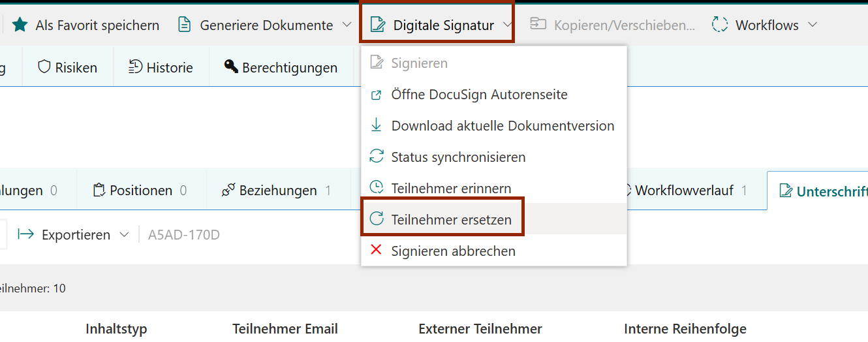This screenshot has height=342, width=868.
Task: Switch to the Risiken tab
Action: pos(68,67)
